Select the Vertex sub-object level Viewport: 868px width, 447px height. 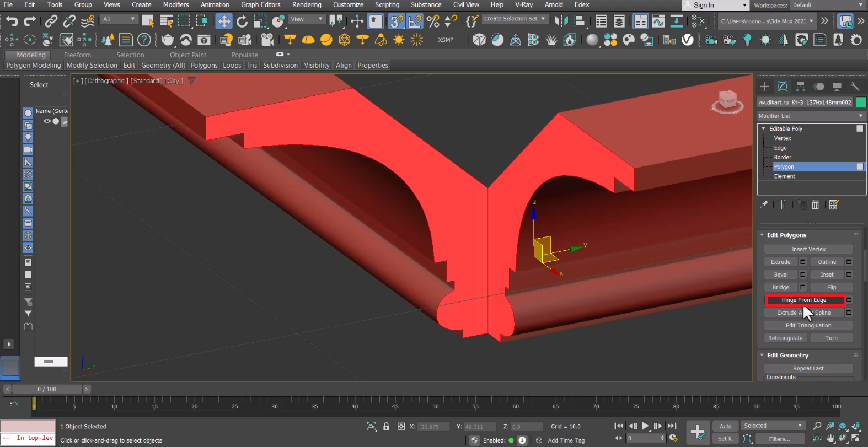tap(782, 138)
